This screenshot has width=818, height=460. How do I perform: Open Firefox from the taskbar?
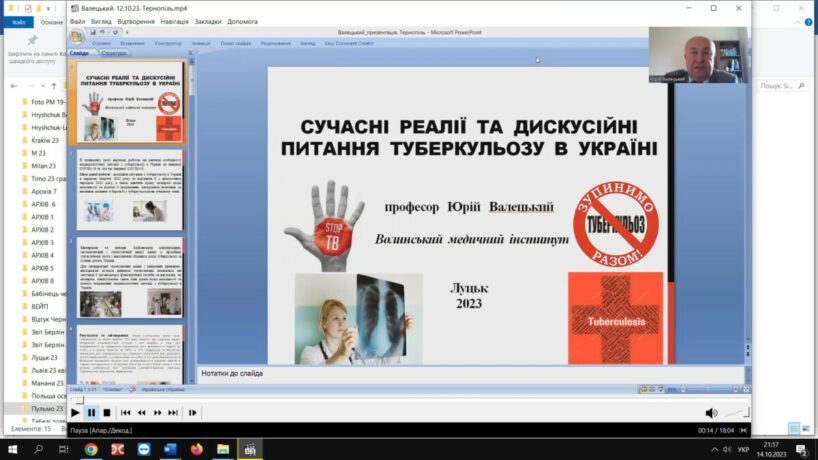[196, 450]
